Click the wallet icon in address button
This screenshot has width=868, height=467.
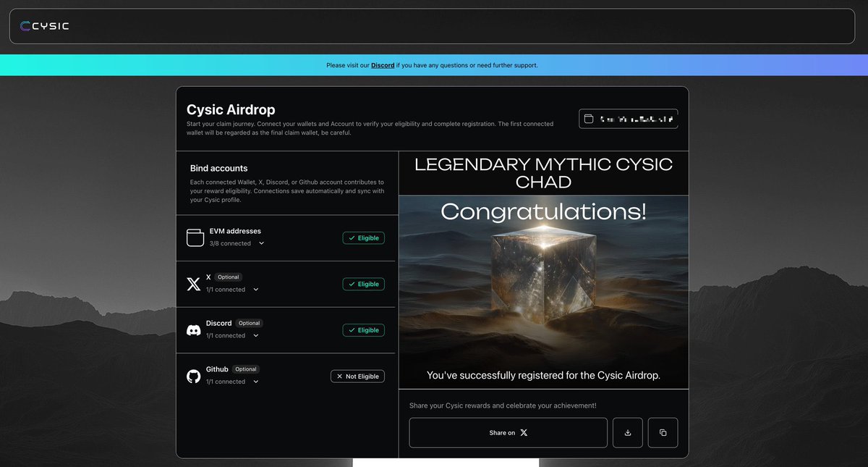(589, 119)
